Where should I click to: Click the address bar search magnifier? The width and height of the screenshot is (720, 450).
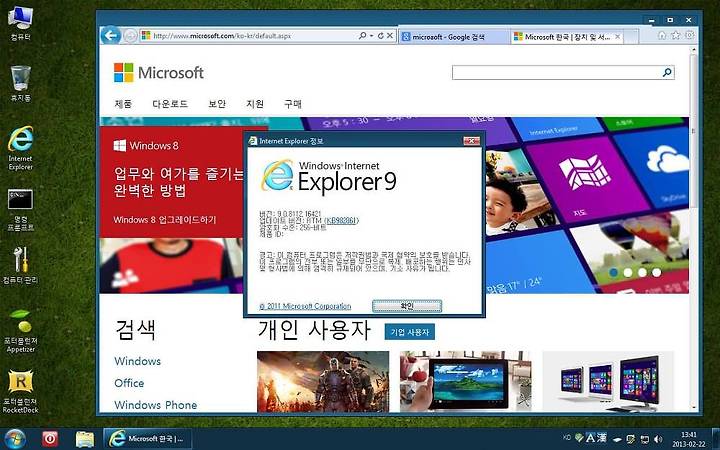pyautogui.click(x=362, y=35)
